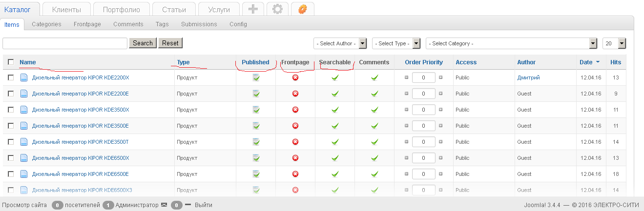
Task: Open the Select Category dropdown
Action: pyautogui.click(x=511, y=43)
